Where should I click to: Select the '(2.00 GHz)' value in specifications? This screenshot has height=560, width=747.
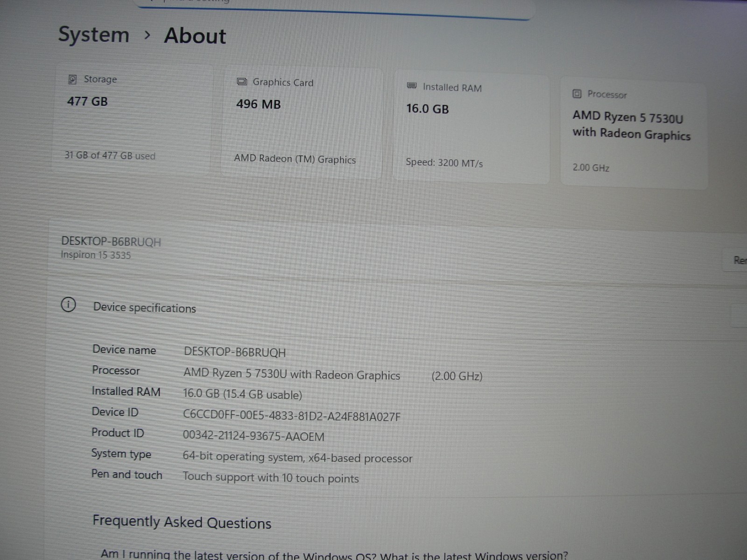click(x=457, y=376)
